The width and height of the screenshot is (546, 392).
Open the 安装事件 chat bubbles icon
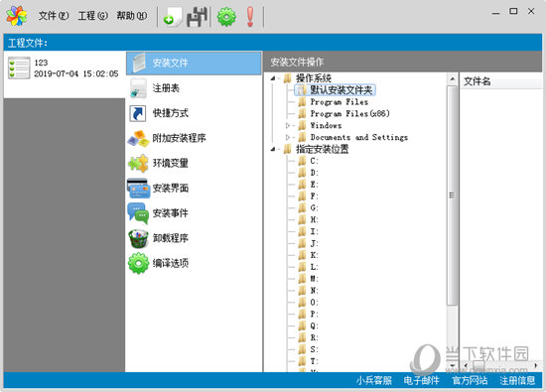click(138, 213)
